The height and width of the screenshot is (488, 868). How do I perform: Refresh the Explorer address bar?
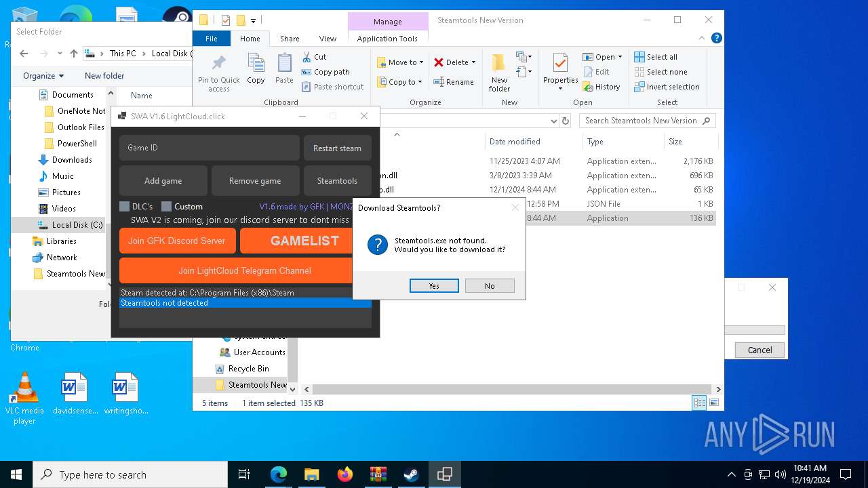point(566,121)
